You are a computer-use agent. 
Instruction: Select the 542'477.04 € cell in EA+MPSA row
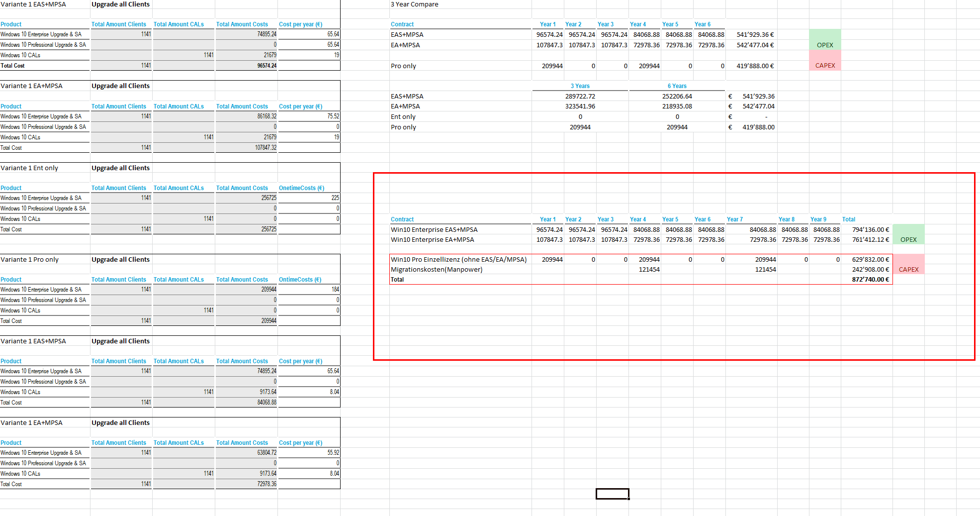(751, 45)
